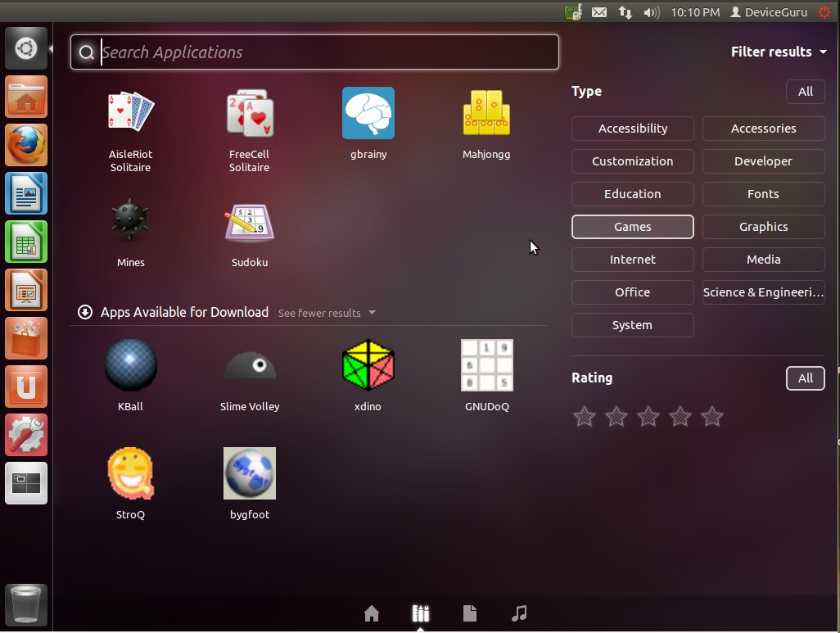
Task: Enable the Science & Engineering filter
Action: click(763, 292)
